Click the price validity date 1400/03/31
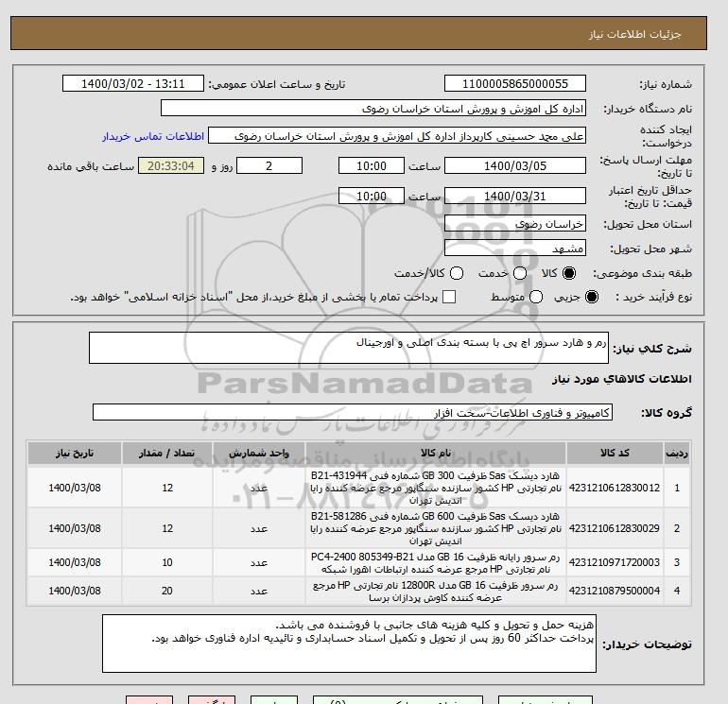Image resolution: width=728 pixels, height=704 pixels. click(x=515, y=196)
